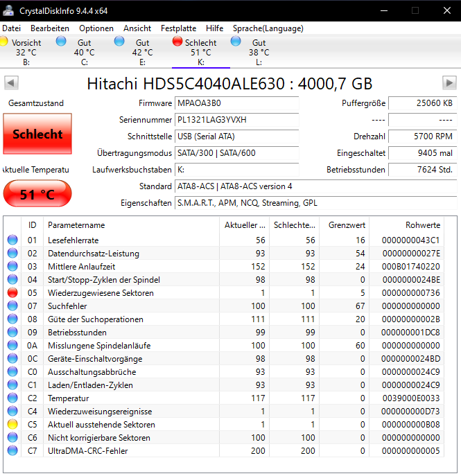Click the Eingeschaltet value 9405 mal
This screenshot has height=476, width=461.
pos(422,153)
